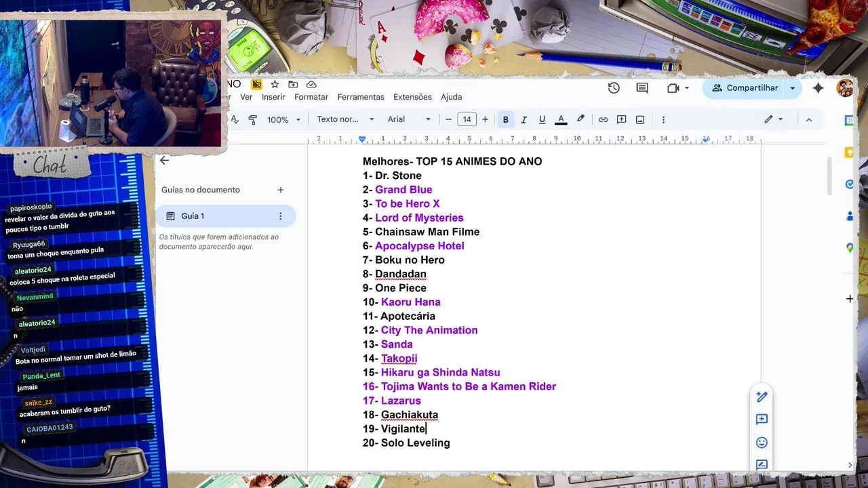
Task: Click the line '5- Chainsaw Man Filme'
Action: [421, 232]
